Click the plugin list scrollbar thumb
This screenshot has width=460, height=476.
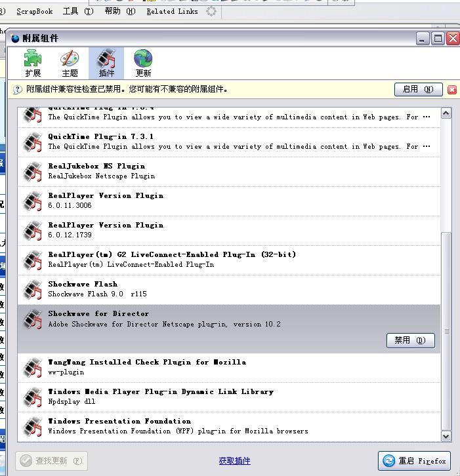(x=446, y=331)
